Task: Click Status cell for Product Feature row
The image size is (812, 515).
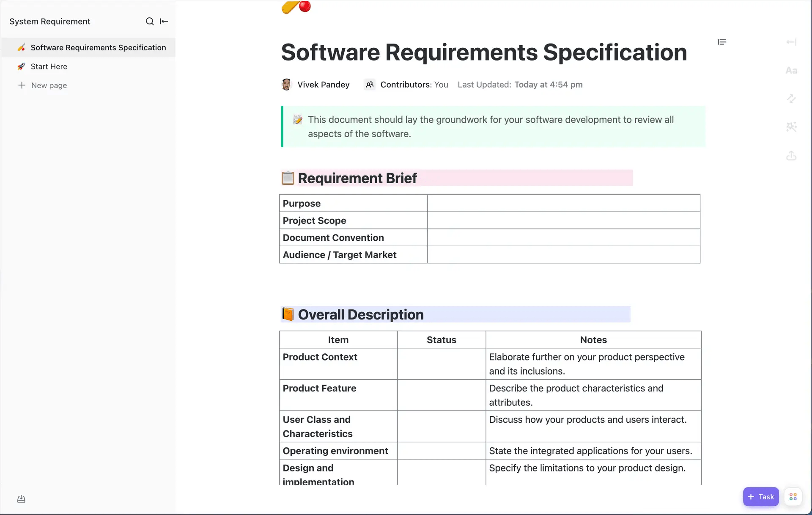Action: click(442, 395)
